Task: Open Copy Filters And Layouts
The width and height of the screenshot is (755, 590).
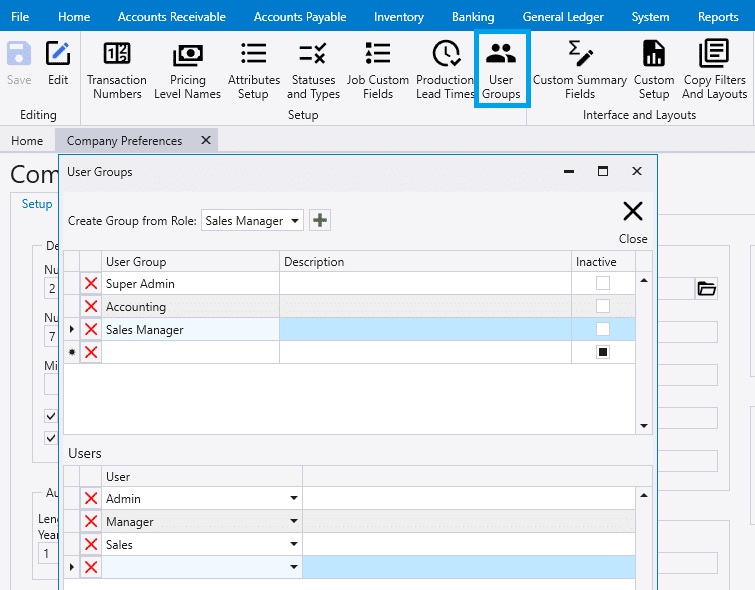Action: pyautogui.click(x=715, y=70)
